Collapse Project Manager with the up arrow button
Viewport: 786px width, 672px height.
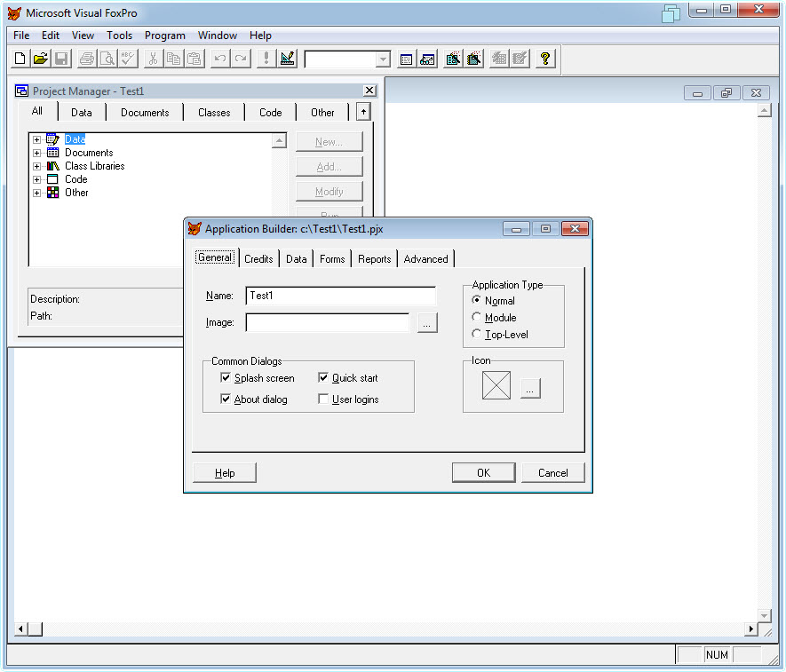[x=363, y=112]
